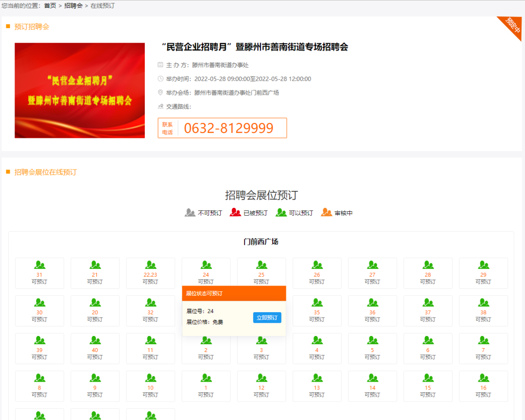525x420 pixels.
Task: Click the orange 审核中 legend icon
Action: point(327,212)
